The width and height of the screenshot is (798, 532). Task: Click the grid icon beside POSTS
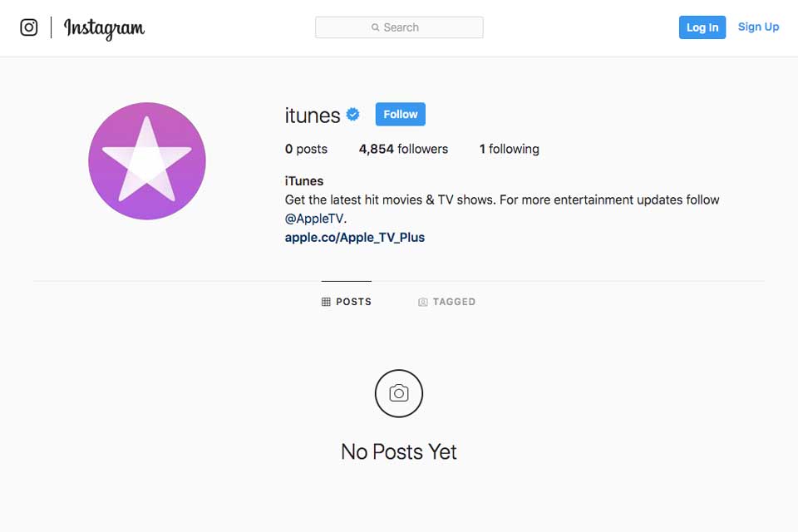326,302
